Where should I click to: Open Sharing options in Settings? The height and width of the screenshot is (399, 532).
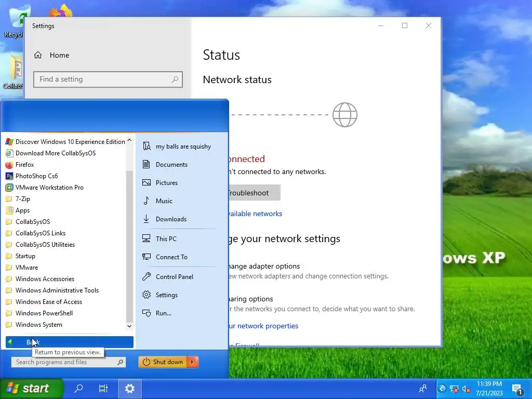click(250, 299)
